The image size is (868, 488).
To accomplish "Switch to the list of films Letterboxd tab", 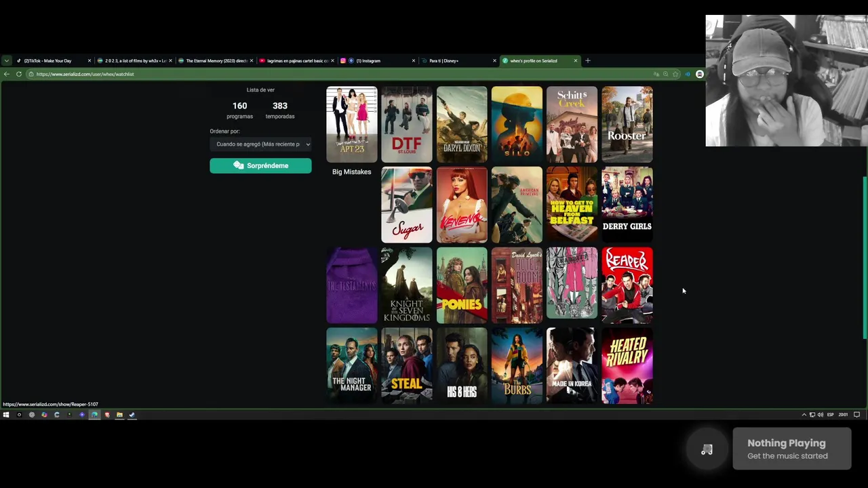I will [134, 61].
